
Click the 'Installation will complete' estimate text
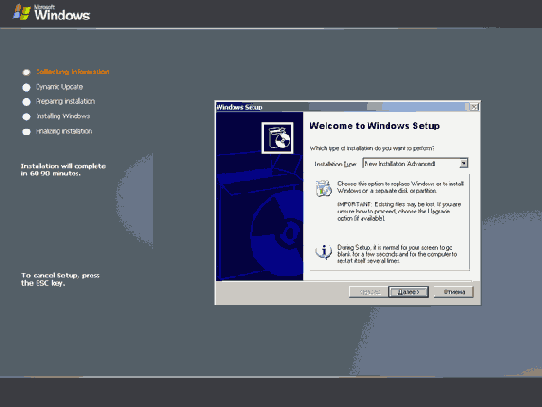coord(63,170)
